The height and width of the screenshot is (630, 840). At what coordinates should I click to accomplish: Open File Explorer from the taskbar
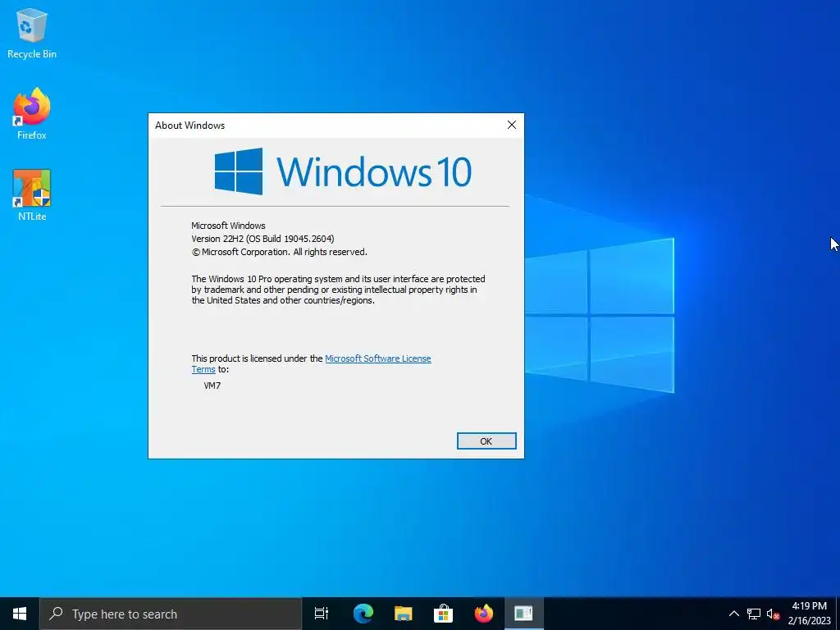(x=404, y=614)
